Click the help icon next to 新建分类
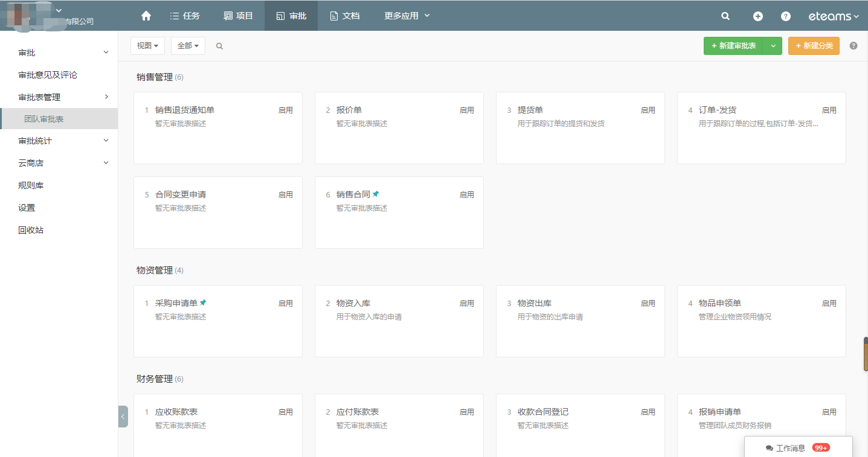Screen dimensions: 868x457 (854, 45)
